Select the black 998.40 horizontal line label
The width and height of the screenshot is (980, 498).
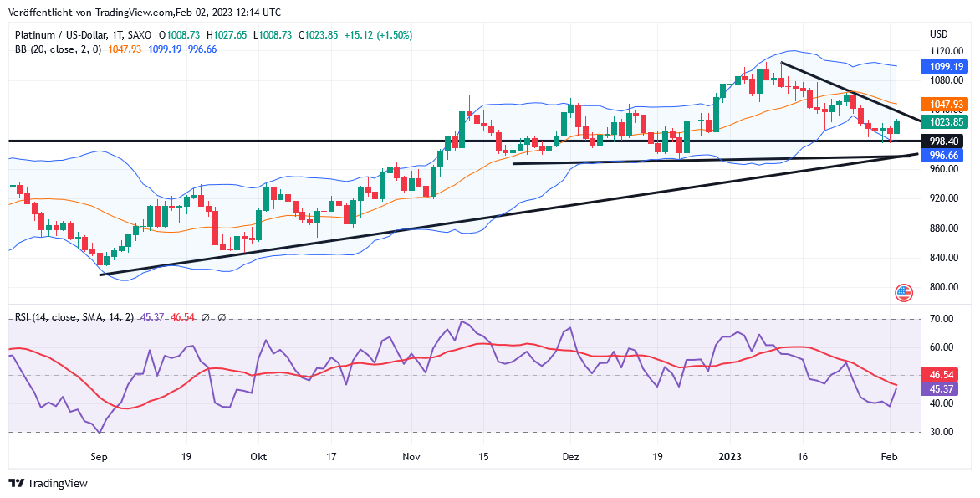[943, 142]
